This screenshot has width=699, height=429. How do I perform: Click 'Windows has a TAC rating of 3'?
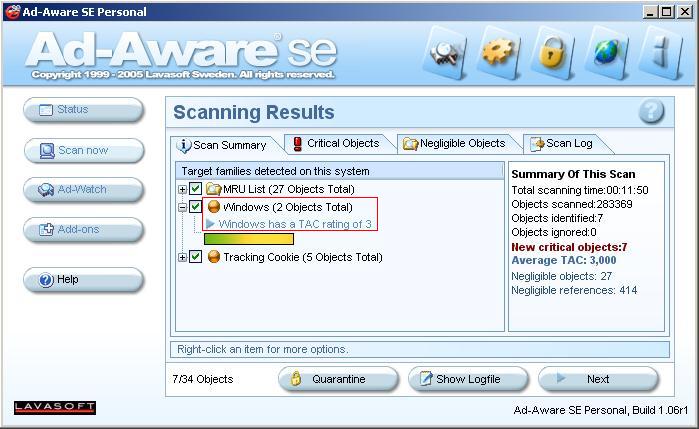click(x=295, y=224)
